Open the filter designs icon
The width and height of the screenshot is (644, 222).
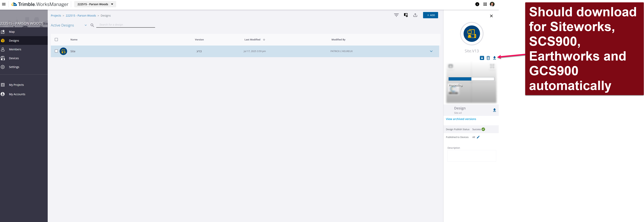[x=396, y=15]
